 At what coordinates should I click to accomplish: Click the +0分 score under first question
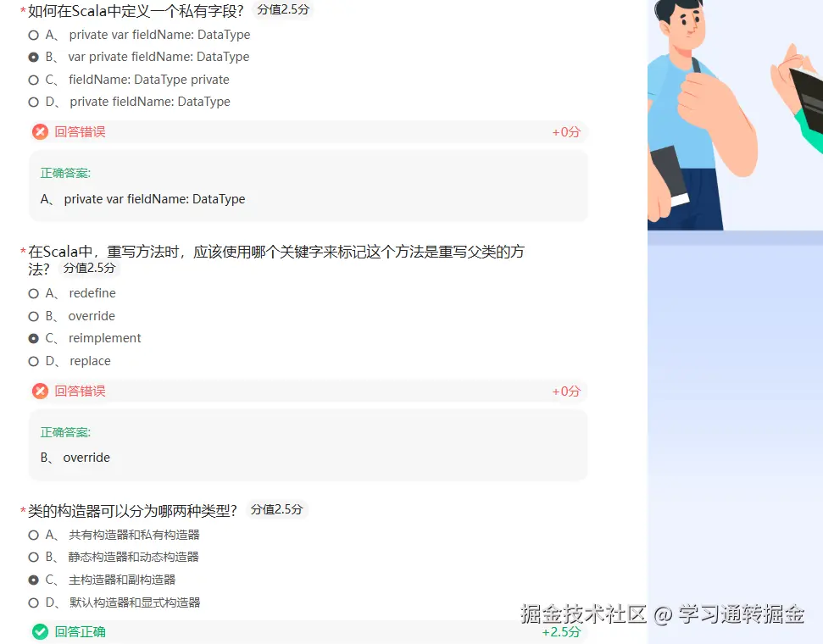(x=566, y=132)
